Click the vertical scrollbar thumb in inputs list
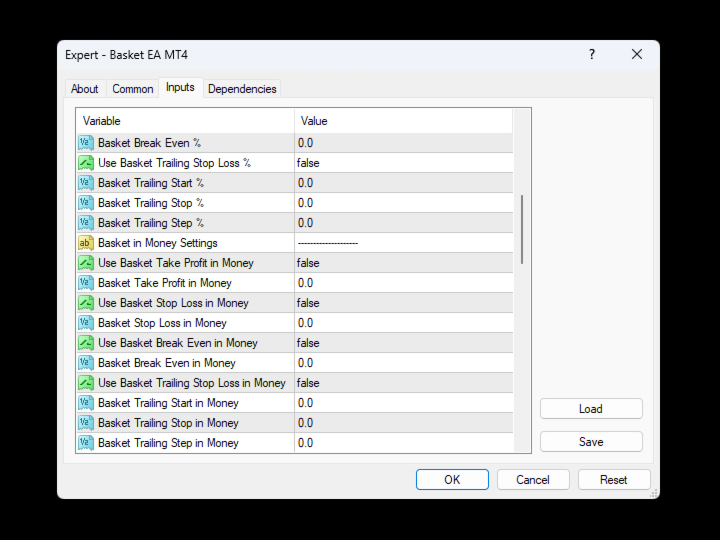Screen dimensions: 720x540 pos(522,229)
